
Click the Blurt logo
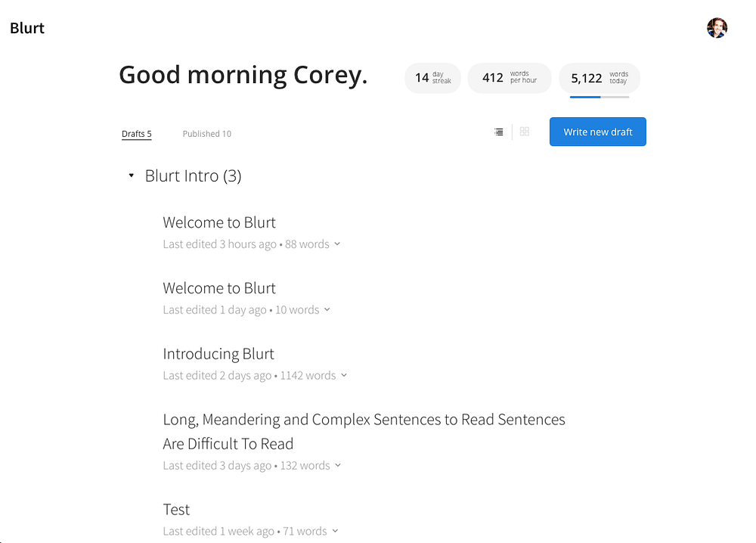pyautogui.click(x=27, y=28)
